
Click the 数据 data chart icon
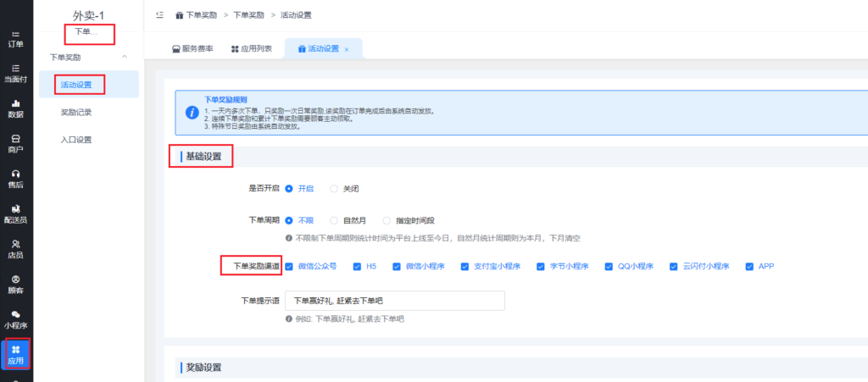tap(15, 103)
